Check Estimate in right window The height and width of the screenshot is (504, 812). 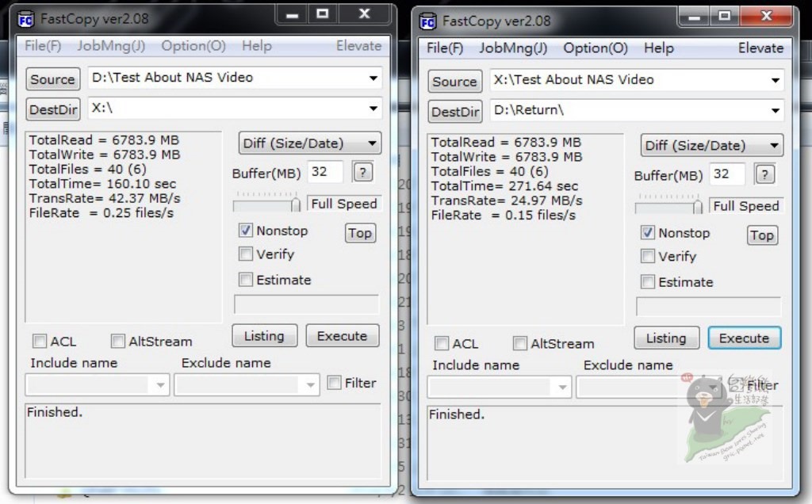coord(648,281)
